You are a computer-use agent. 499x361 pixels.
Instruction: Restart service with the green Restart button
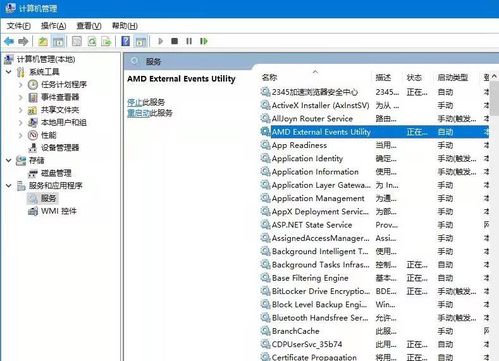pos(204,41)
